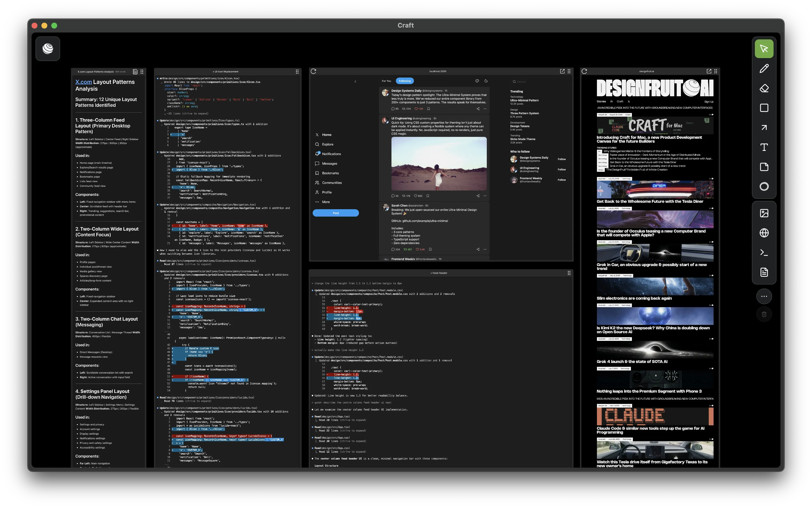Viewport: 812px width, 508px height.
Task: Switch to the For You tab
Action: point(386,81)
